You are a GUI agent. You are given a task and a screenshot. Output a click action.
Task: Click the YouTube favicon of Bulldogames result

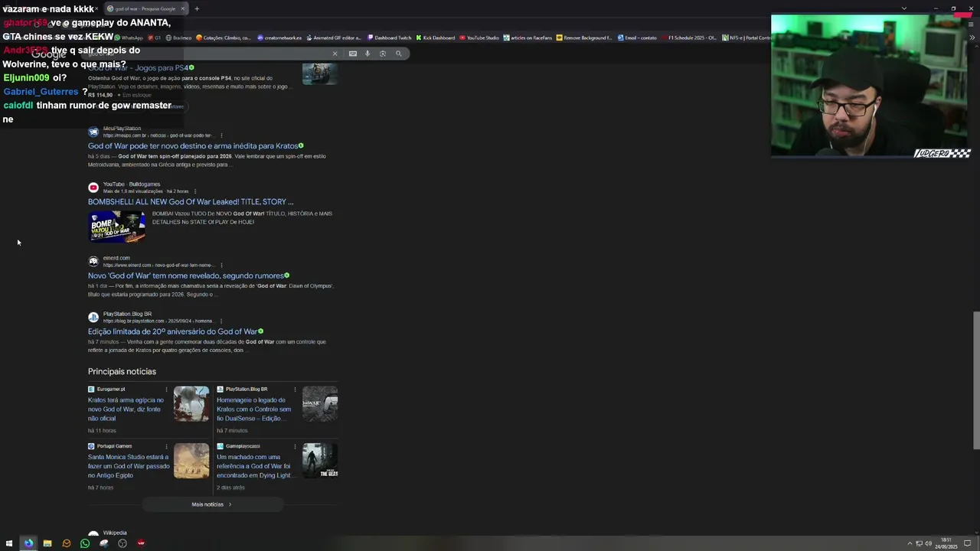(93, 187)
